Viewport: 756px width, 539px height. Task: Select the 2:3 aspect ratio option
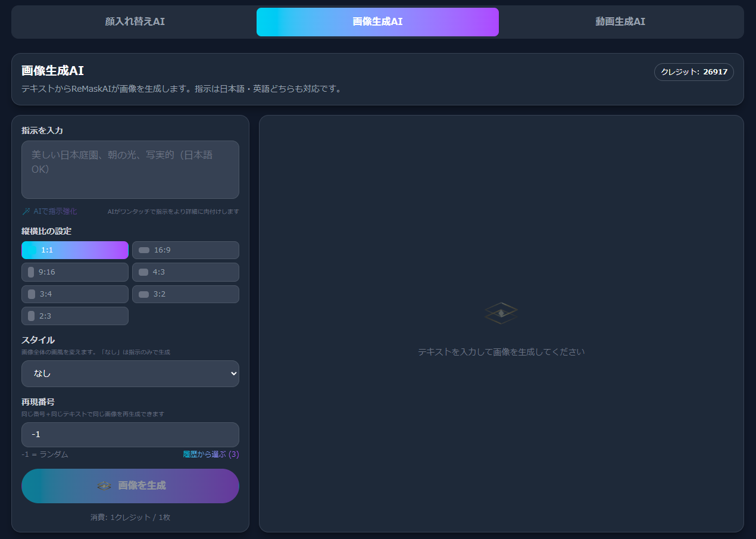pyautogui.click(x=75, y=316)
